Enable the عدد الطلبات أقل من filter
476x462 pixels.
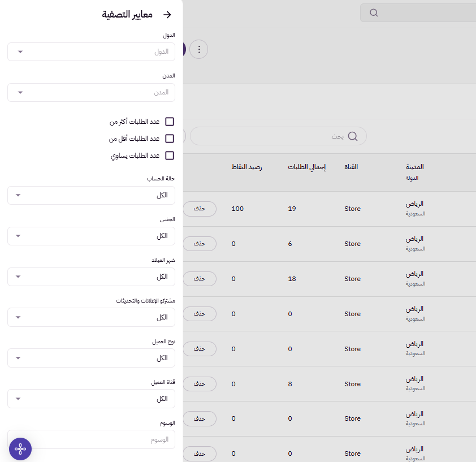pyautogui.click(x=170, y=137)
